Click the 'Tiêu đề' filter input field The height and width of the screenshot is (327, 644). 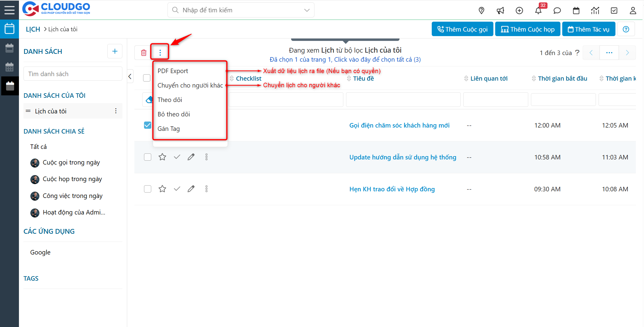403,99
